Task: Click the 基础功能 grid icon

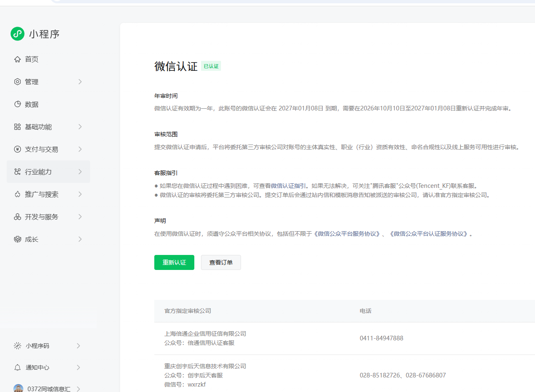Action: click(x=18, y=127)
